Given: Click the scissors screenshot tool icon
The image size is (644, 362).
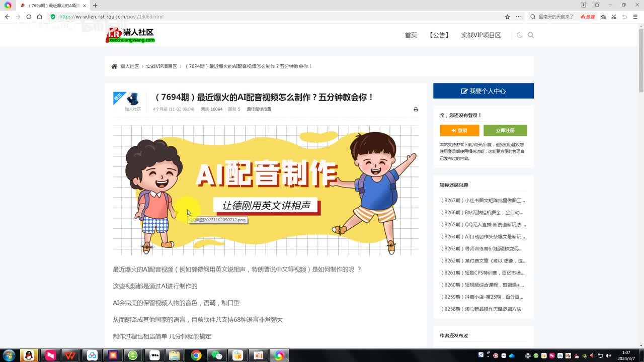Looking at the screenshot, I should pos(614,17).
